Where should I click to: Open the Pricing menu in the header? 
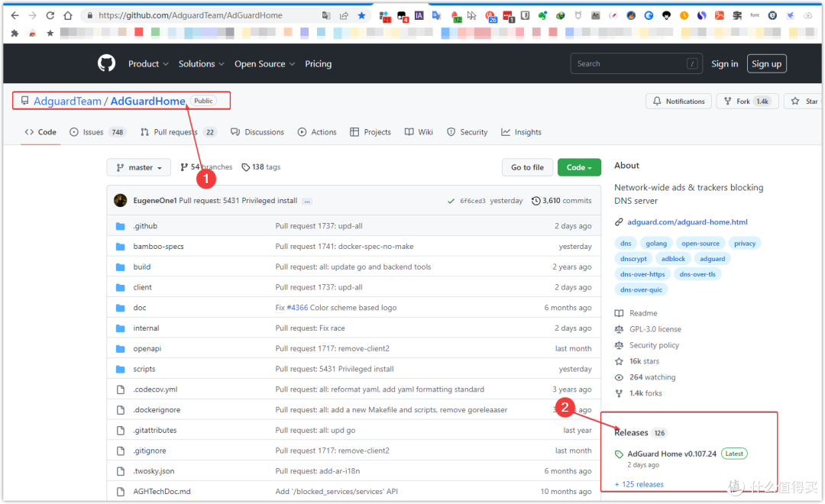(319, 63)
